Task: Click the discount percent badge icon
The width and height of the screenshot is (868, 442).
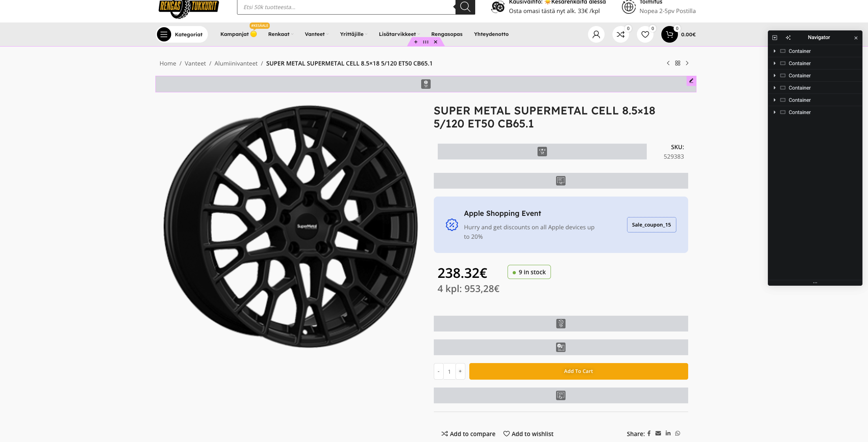Action: point(452,225)
